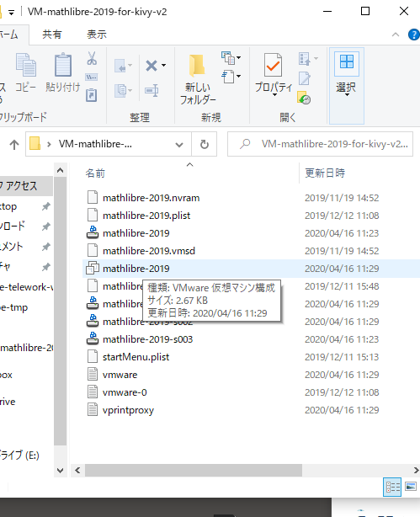Click the blue Help question mark icon
This screenshot has height=517, width=420.
coord(414,35)
